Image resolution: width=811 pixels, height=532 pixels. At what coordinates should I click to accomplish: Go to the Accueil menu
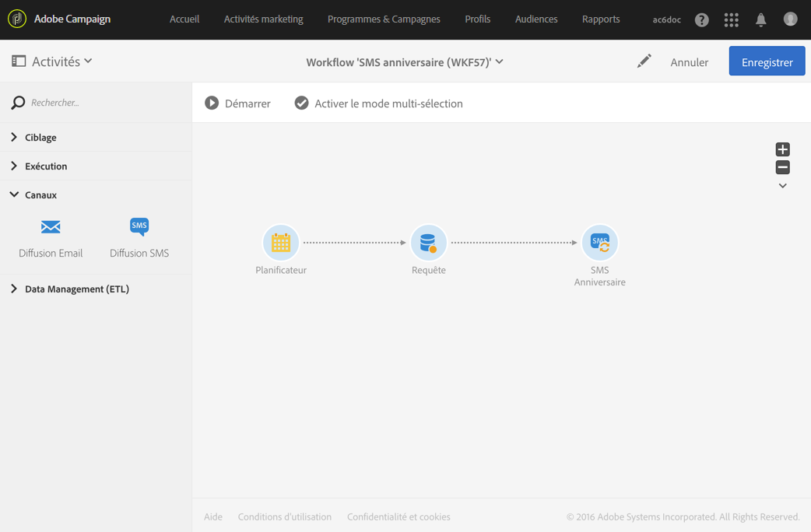[184, 19]
